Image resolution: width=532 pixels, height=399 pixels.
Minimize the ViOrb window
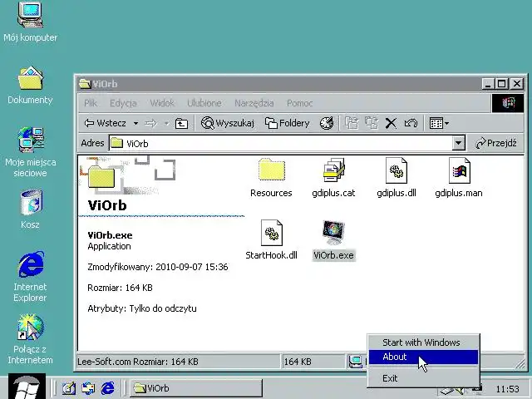488,84
